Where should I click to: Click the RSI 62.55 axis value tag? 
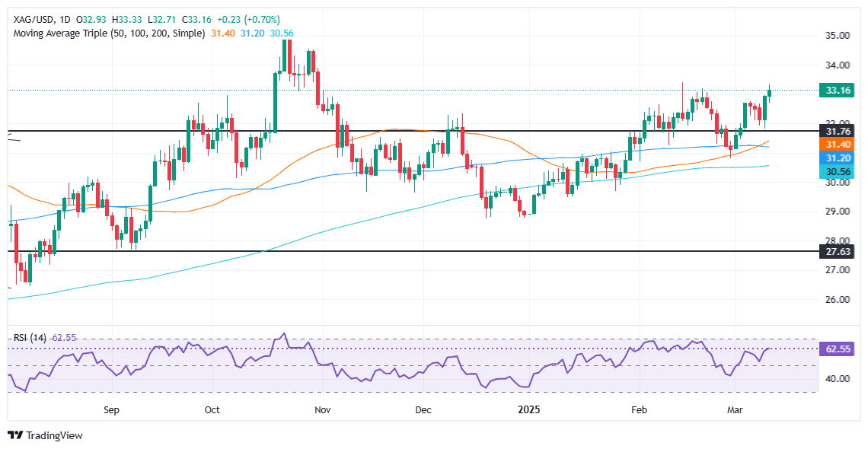[x=839, y=349]
